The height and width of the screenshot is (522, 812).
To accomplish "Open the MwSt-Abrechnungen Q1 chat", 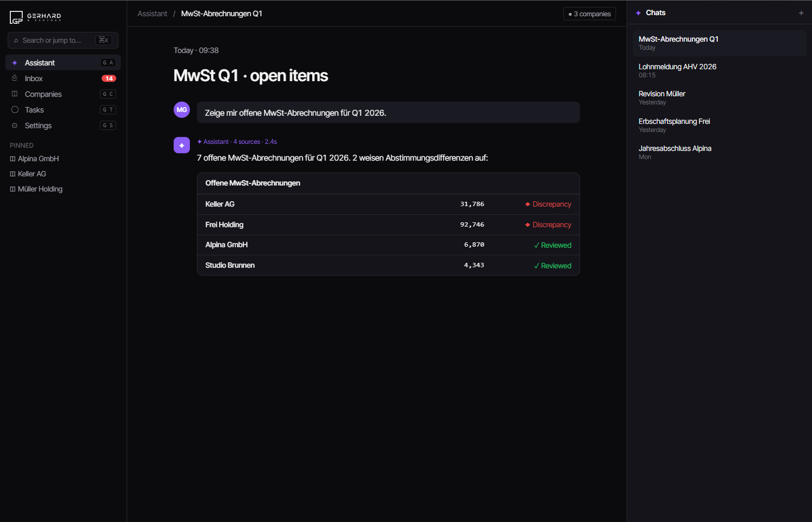I will pos(719,43).
